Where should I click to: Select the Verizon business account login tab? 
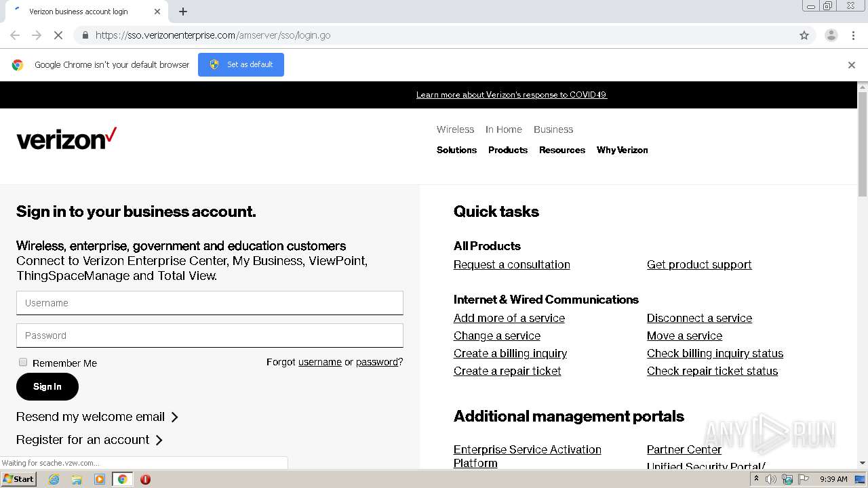[x=86, y=12]
